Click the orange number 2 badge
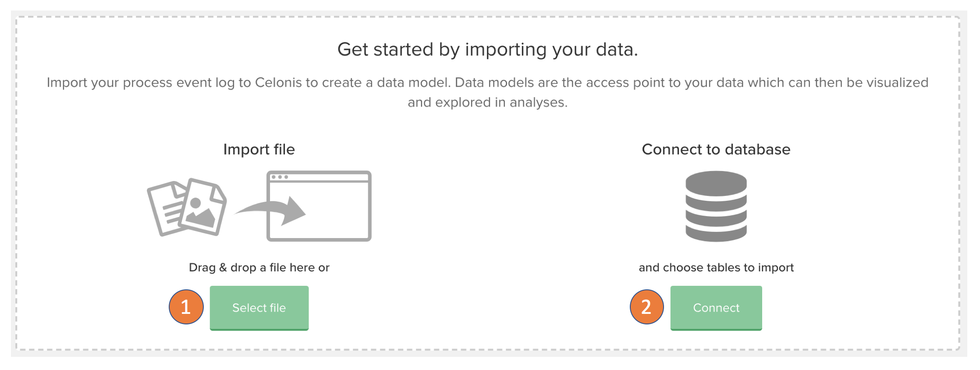The image size is (980, 370). [646, 307]
